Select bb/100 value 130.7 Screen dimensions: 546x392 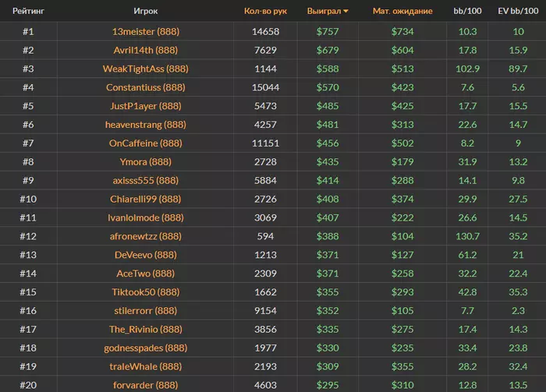(x=467, y=236)
